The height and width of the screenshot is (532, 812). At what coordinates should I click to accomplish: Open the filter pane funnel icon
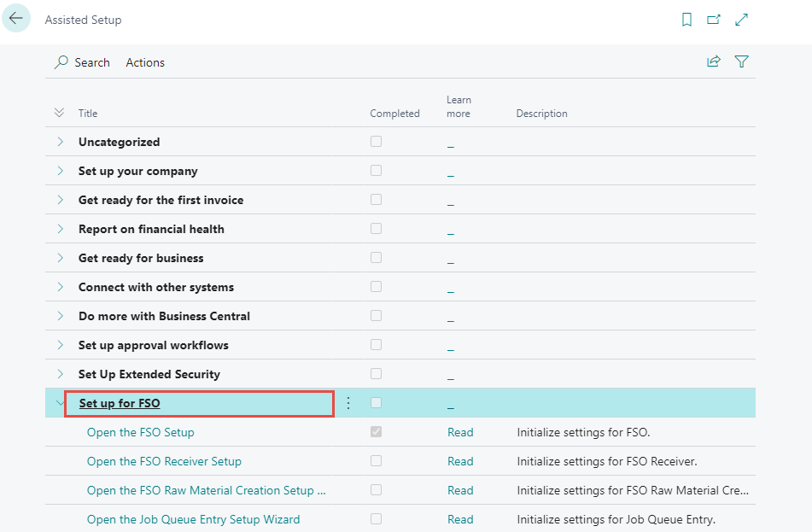click(741, 61)
